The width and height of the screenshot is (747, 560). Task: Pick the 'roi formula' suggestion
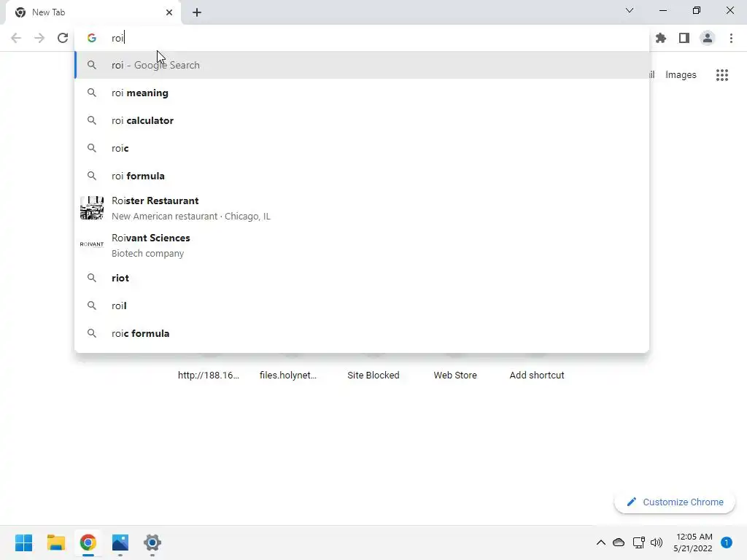tap(362, 176)
